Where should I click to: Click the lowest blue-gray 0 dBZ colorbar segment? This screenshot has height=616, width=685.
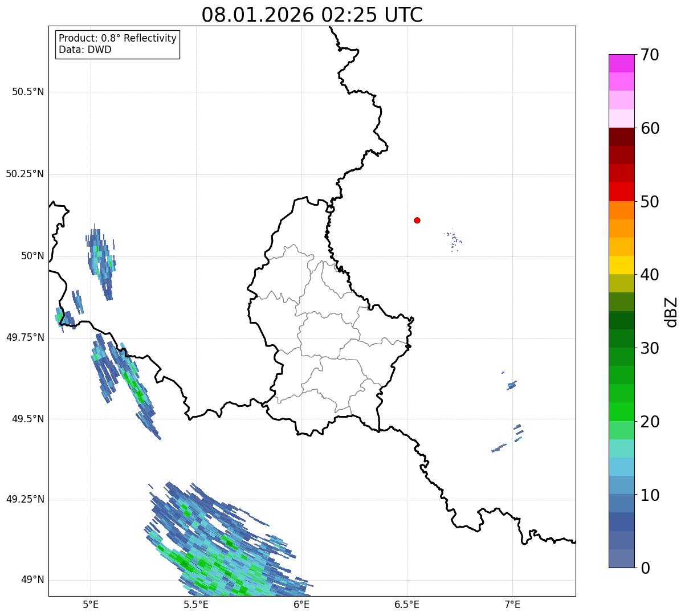[x=621, y=558]
